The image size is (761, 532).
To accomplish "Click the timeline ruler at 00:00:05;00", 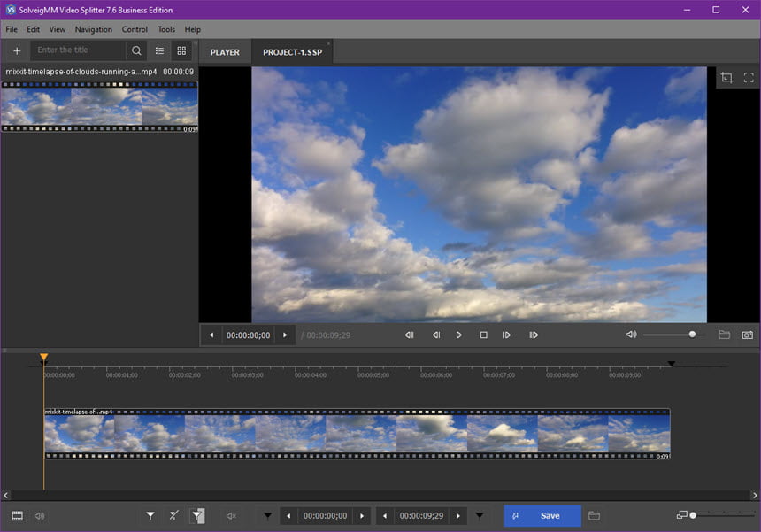I will coord(373,375).
